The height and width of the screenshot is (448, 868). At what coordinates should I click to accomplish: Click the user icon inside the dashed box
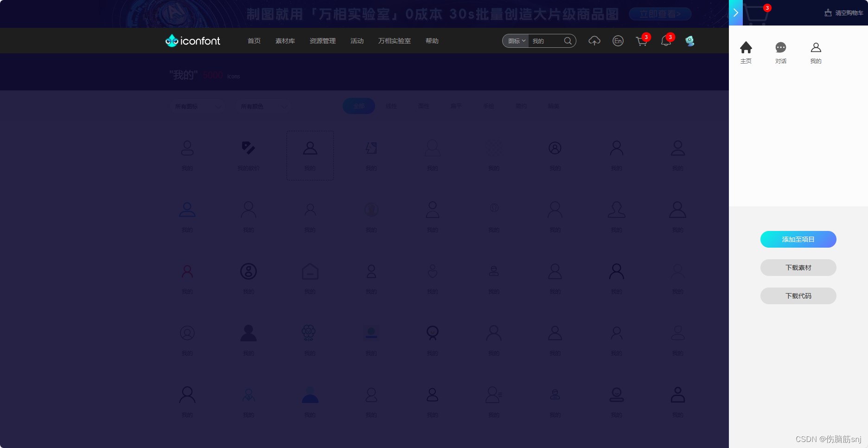pos(310,148)
